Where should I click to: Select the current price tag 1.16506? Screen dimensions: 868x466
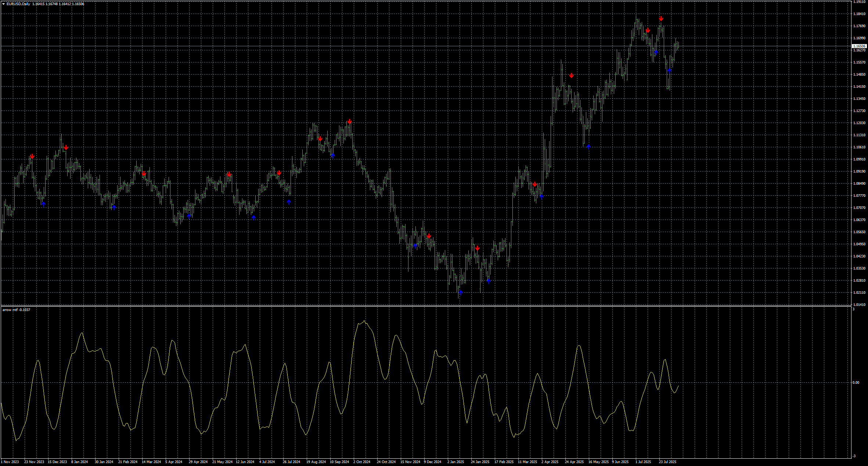click(x=859, y=46)
